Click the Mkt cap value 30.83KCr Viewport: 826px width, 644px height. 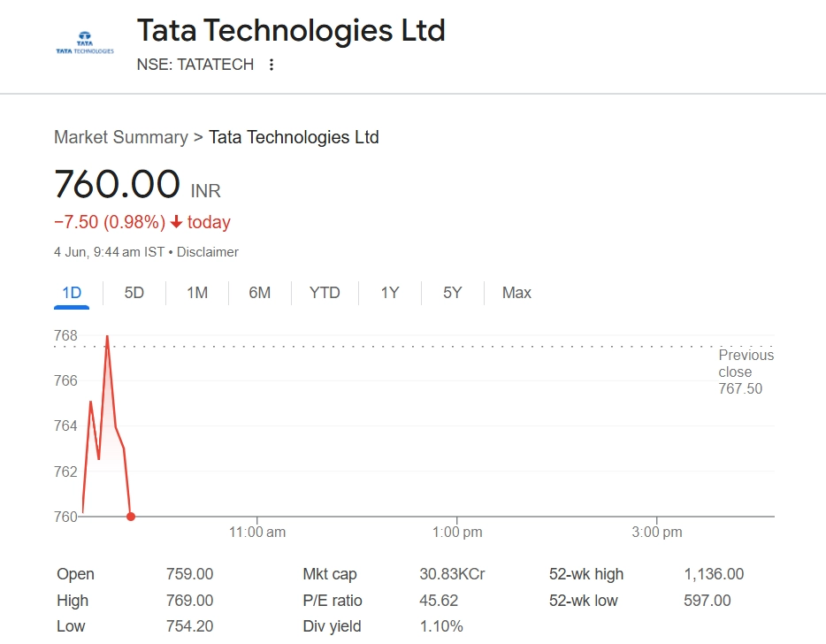452,574
